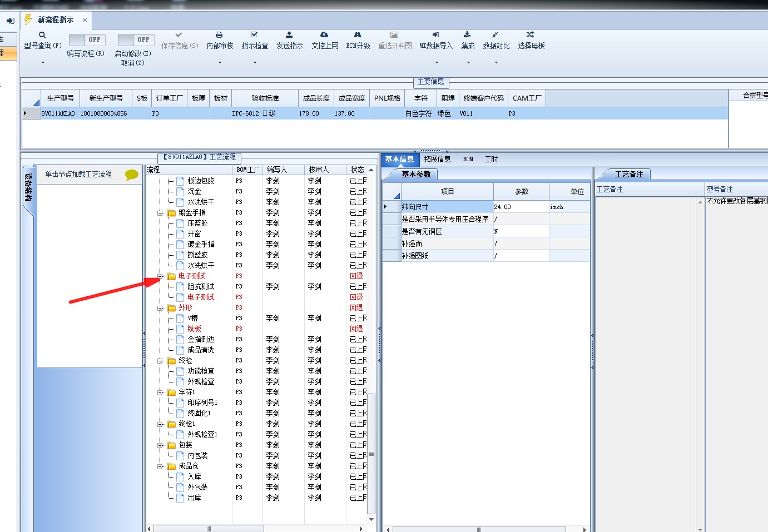
Task: Click the 集成 download icon
Action: (x=467, y=35)
